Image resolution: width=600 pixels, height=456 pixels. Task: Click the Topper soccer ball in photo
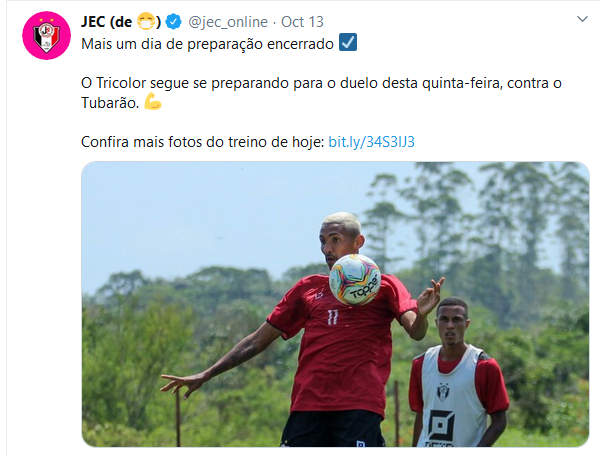tap(355, 279)
